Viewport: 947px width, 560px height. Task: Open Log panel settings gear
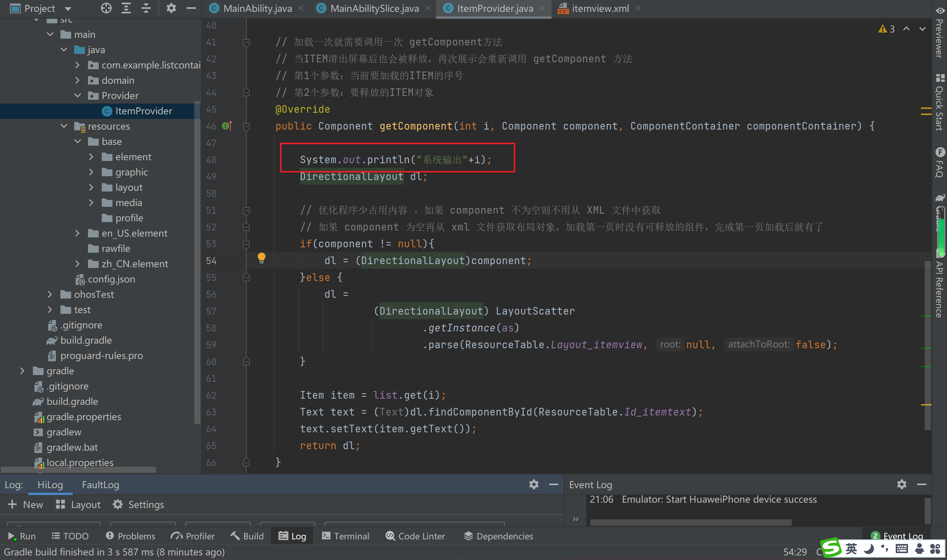point(534,484)
